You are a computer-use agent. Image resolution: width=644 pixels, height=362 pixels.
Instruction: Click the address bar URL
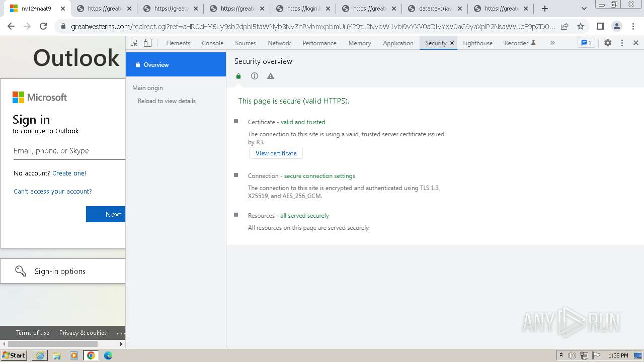(x=313, y=27)
